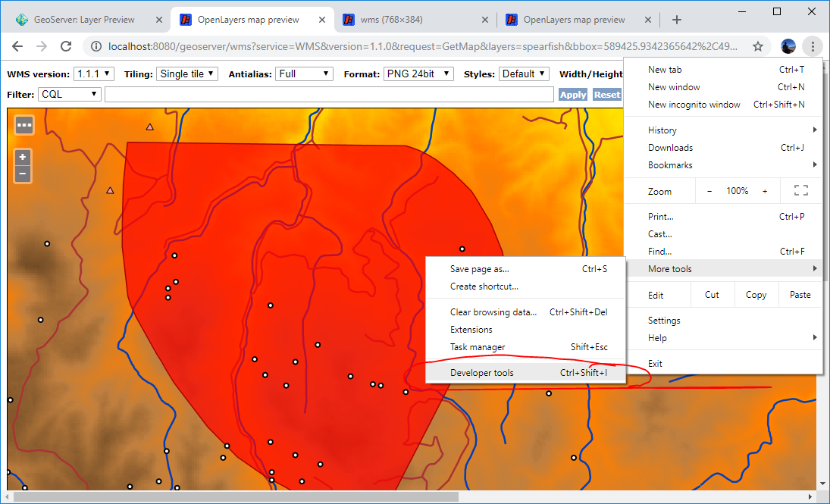Viewport: 830px width, 504px height.
Task: Open the Styles Default dropdown
Action: point(524,74)
